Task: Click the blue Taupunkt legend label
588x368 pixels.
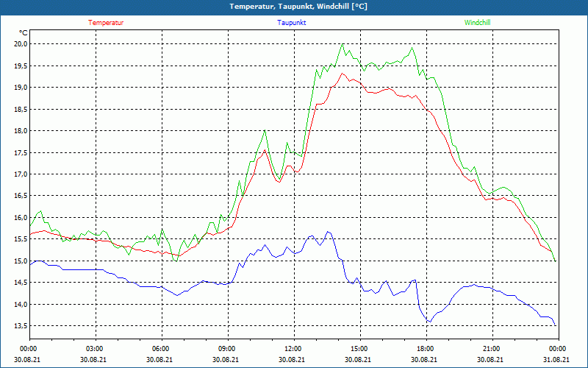Action: coord(291,23)
